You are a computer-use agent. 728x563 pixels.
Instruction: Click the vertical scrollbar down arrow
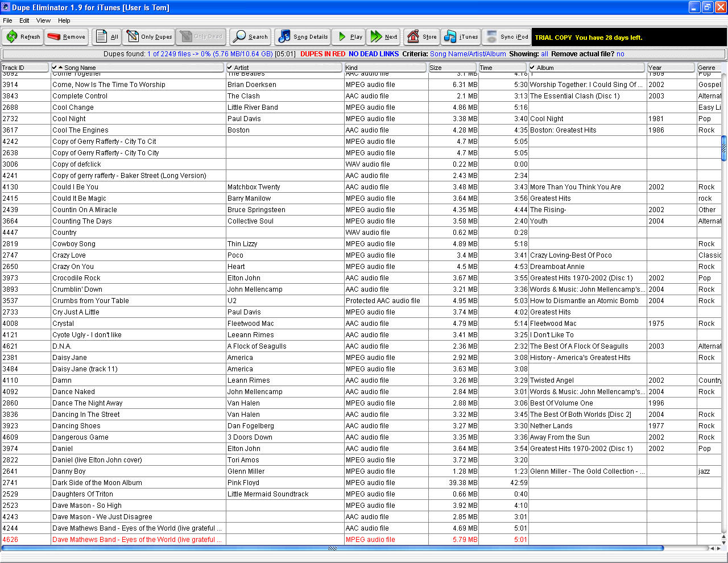724,541
